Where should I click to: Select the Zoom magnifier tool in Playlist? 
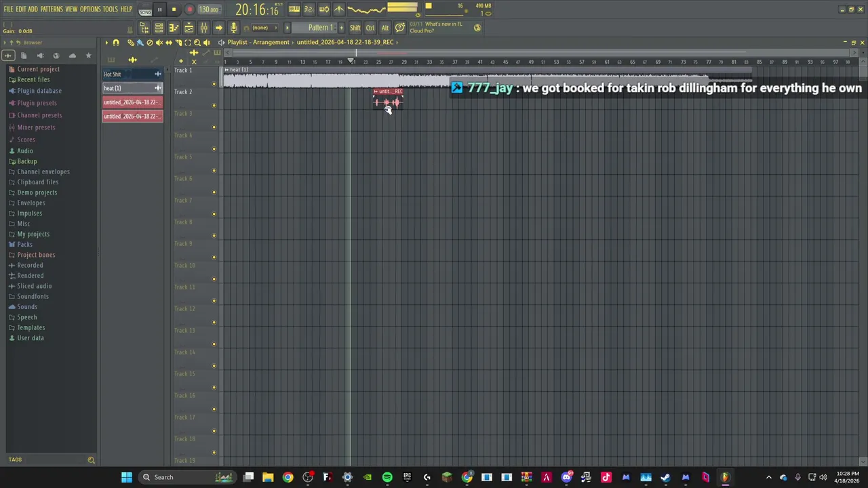point(197,43)
